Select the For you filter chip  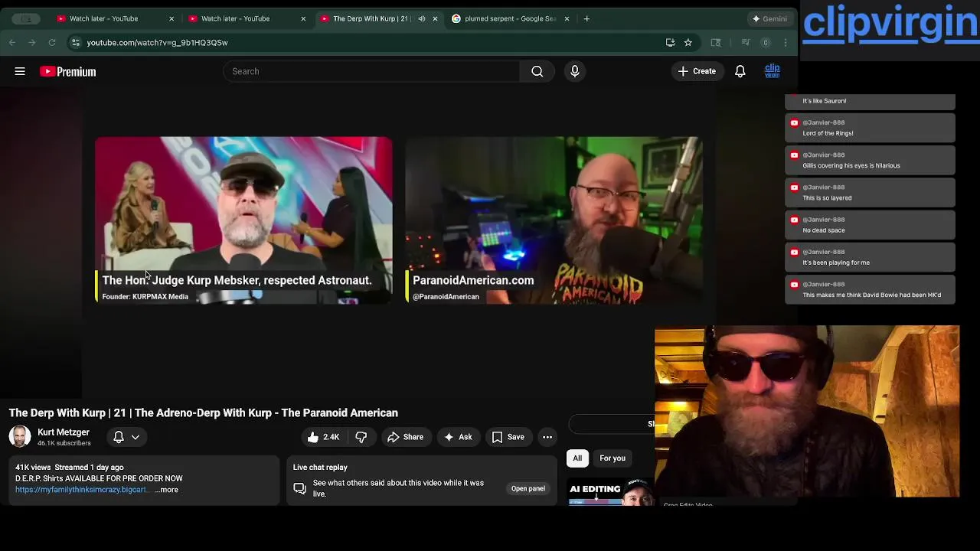click(612, 458)
